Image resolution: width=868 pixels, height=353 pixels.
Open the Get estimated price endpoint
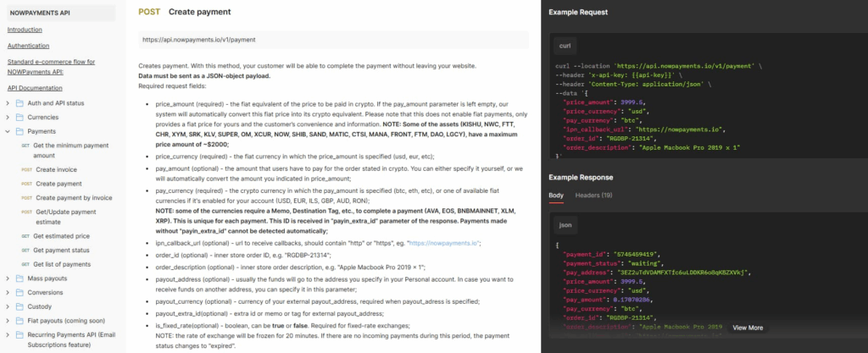pos(61,236)
